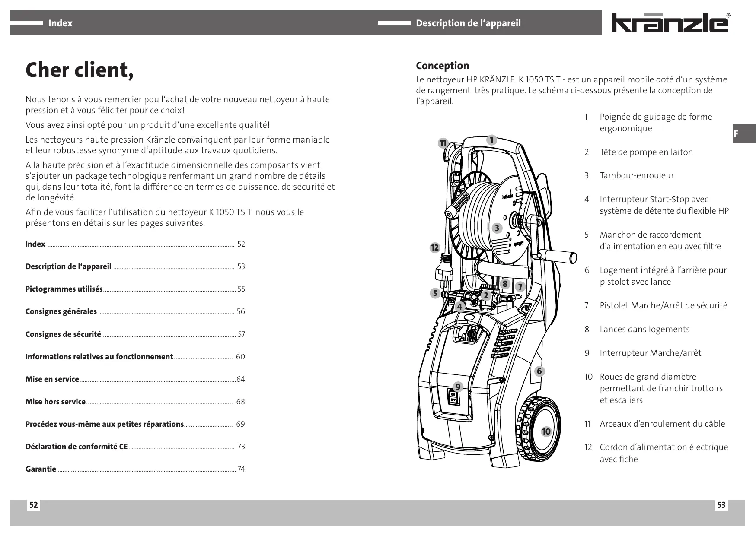756x536 pixels.
Task: Click the Kränzle logo
Action: (x=670, y=24)
